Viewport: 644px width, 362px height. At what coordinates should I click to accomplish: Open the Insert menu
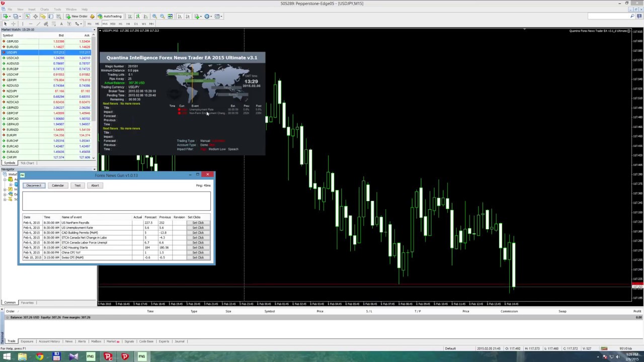(32, 9)
